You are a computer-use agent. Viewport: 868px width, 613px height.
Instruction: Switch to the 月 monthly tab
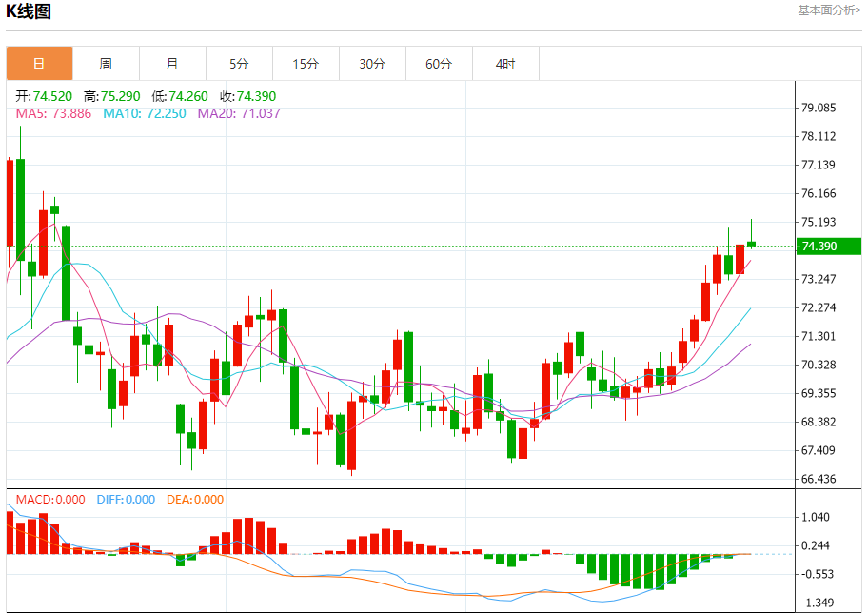tap(172, 64)
